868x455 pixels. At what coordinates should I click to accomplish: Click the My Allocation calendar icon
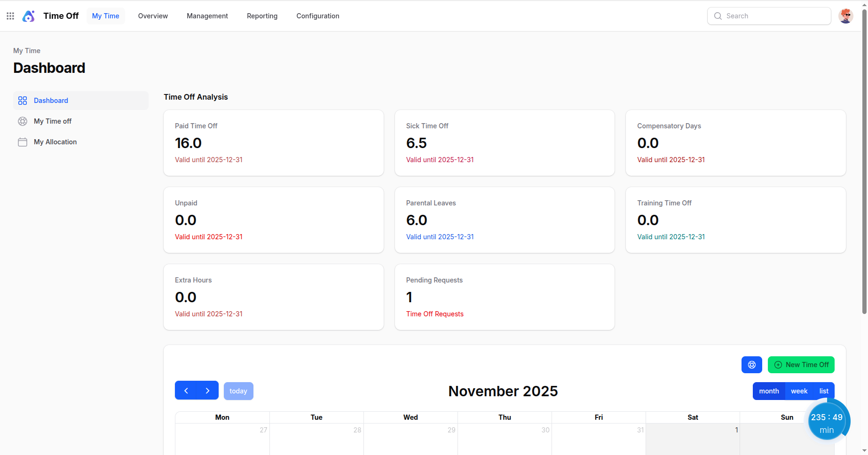click(23, 142)
